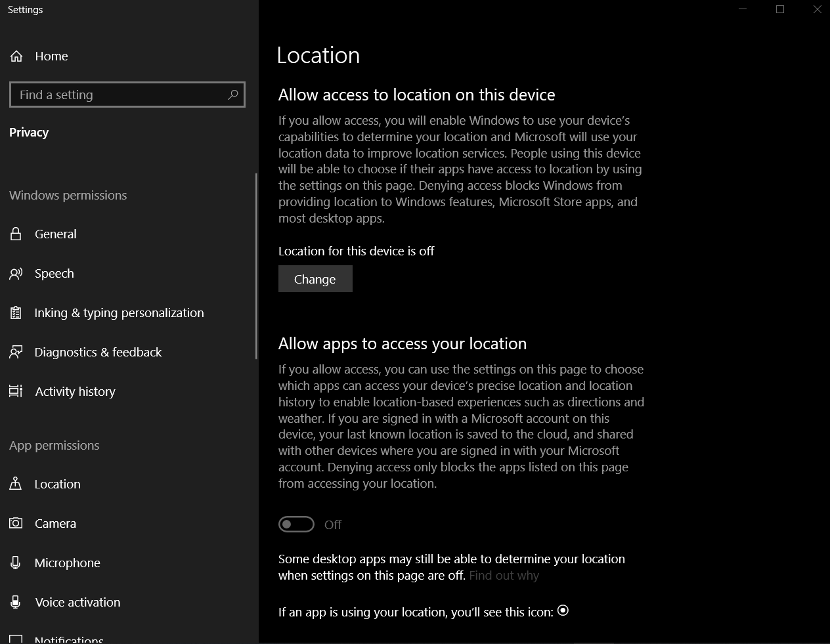
Task: Click the Voice activation icon
Action: (x=16, y=602)
